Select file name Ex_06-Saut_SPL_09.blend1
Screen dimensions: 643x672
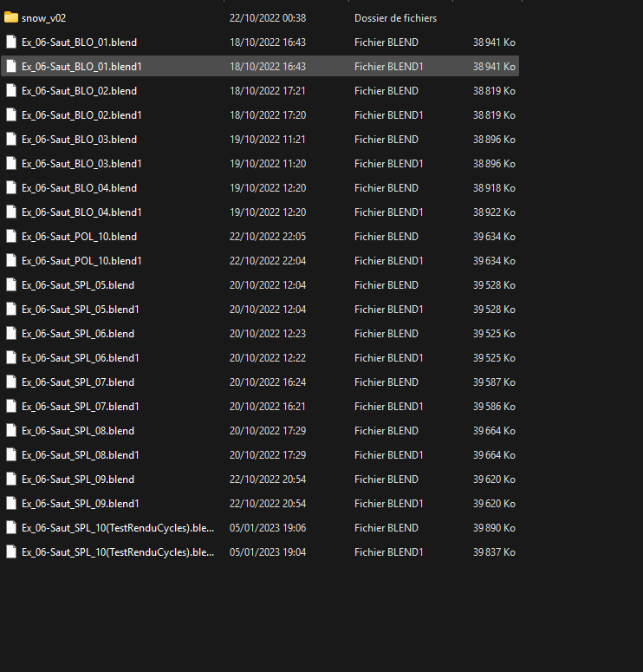[x=80, y=504]
